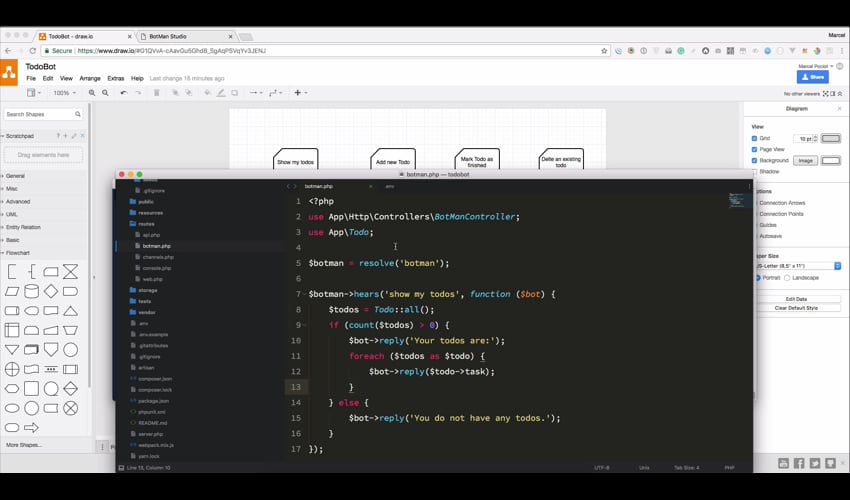Viewport: 850px width, 500px height.
Task: Select the diamond shape in Flowchart palette
Action: [x=51, y=291]
